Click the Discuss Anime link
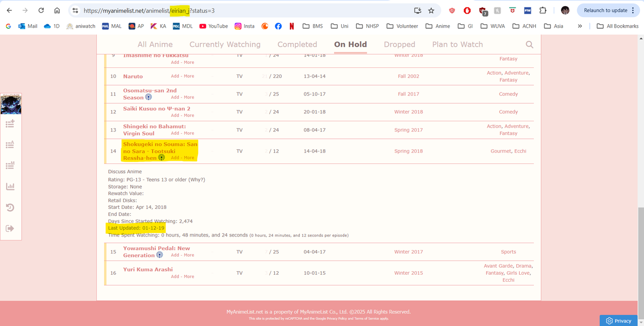The width and height of the screenshot is (644, 326). point(125,172)
